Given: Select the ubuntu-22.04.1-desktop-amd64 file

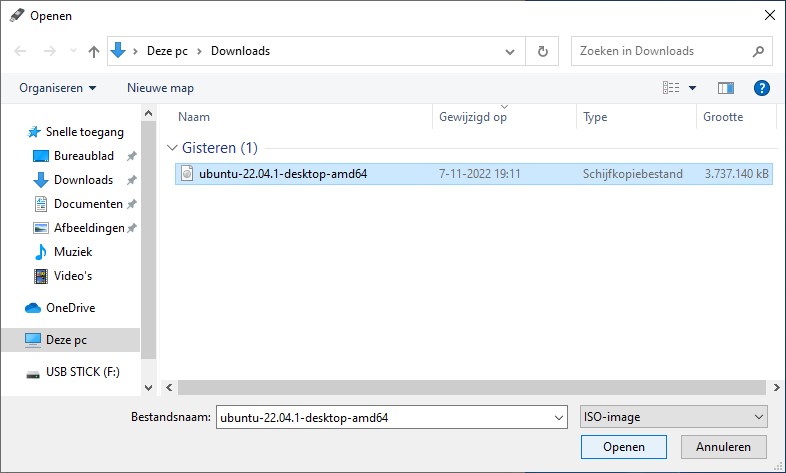Looking at the screenshot, I should (x=283, y=173).
